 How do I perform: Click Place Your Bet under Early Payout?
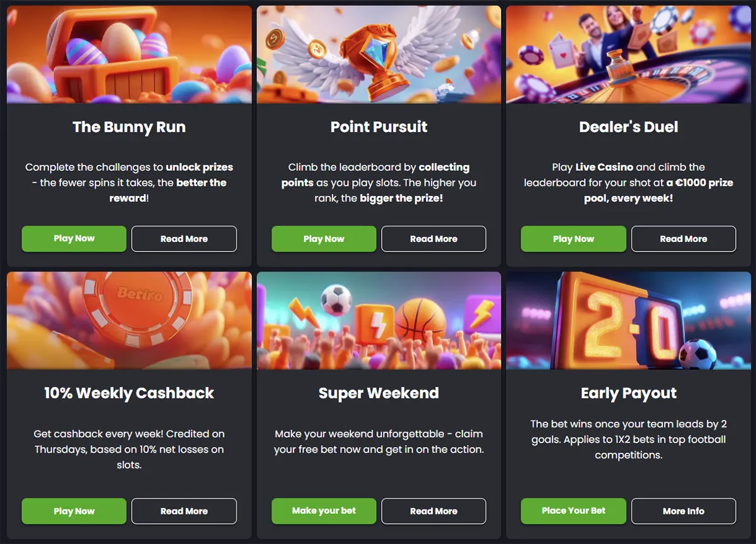pyautogui.click(x=573, y=511)
